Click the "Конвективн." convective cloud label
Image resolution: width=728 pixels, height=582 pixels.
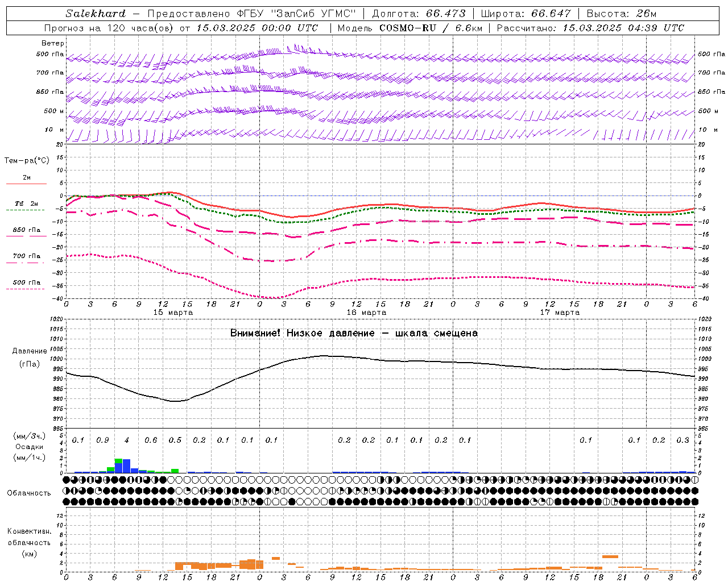click(x=29, y=531)
